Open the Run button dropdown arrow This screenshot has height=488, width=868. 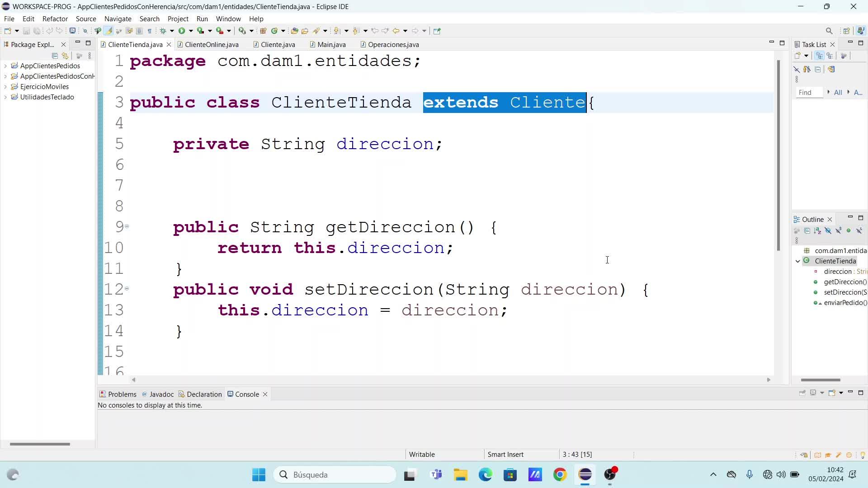tap(191, 31)
